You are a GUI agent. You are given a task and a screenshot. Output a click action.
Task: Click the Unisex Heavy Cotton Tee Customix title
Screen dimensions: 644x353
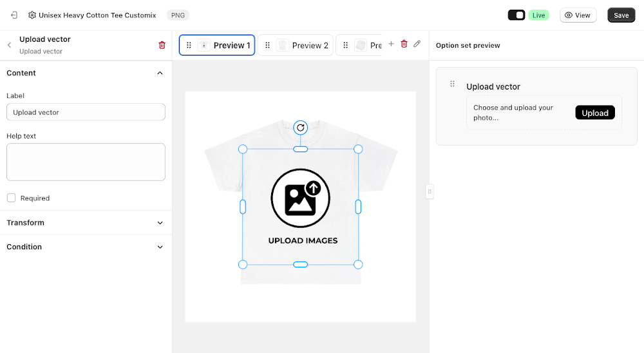coord(97,15)
